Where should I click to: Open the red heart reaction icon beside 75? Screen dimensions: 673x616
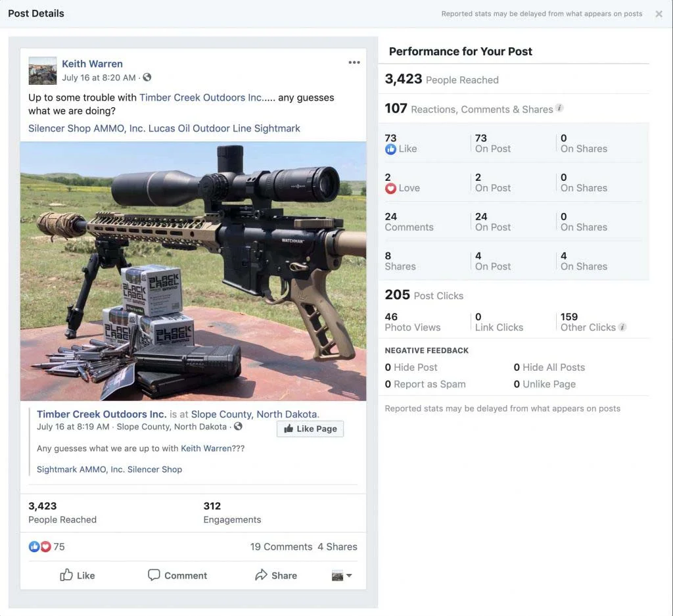(45, 546)
